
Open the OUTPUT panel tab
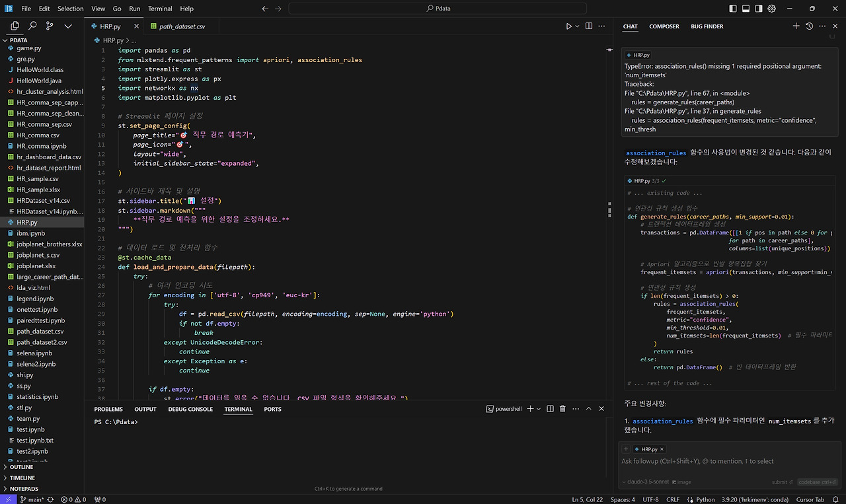(145, 409)
